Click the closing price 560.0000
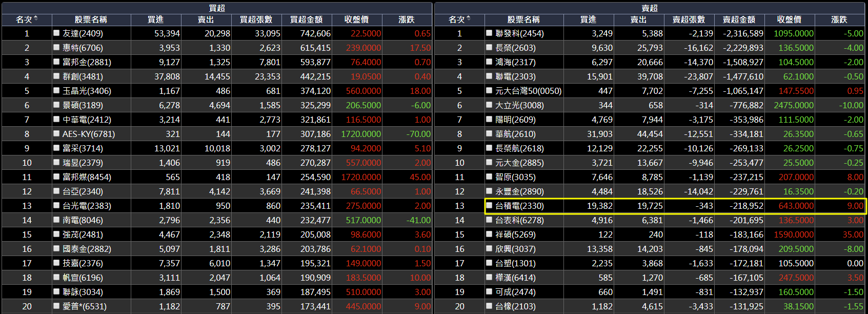The height and width of the screenshot is (314, 868). 364,91
